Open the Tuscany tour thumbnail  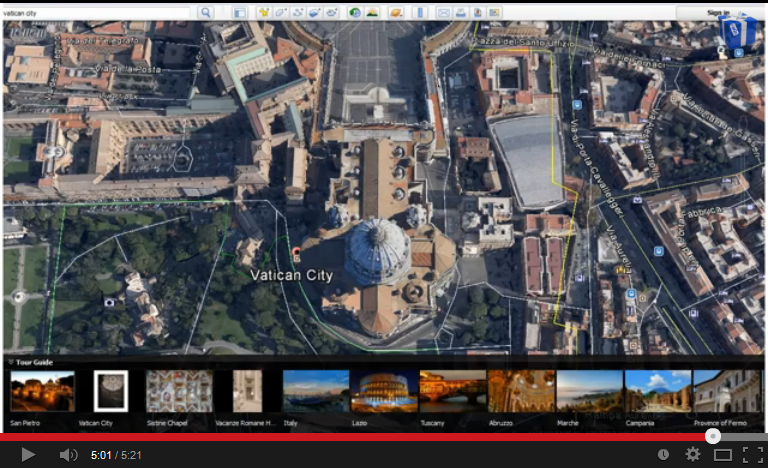[453, 391]
